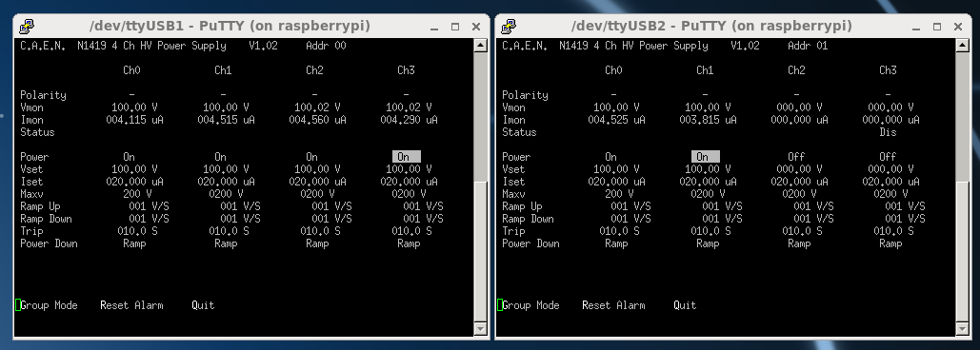Minimize the /dev/ttyUSB2 PuTTY window

point(916,27)
